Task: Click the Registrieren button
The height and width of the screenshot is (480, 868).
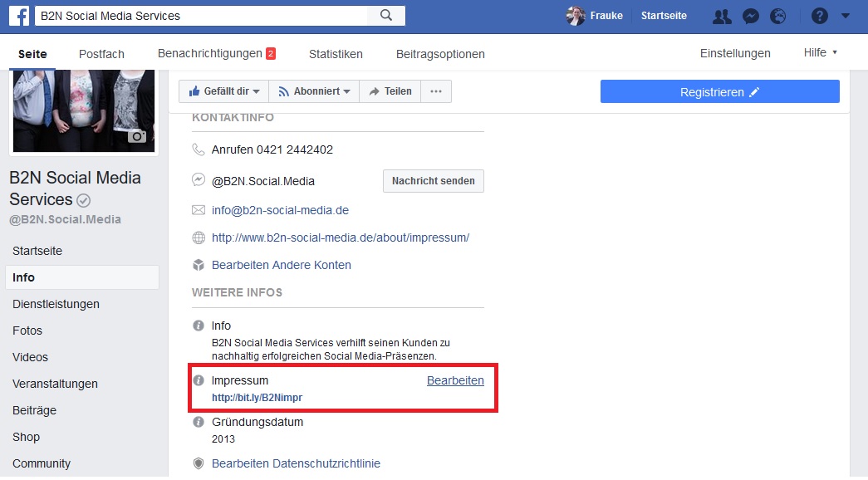Action: click(719, 91)
